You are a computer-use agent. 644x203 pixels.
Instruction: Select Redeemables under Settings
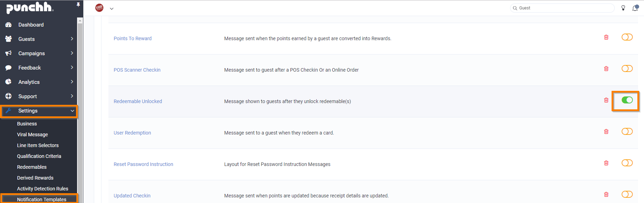click(32, 167)
